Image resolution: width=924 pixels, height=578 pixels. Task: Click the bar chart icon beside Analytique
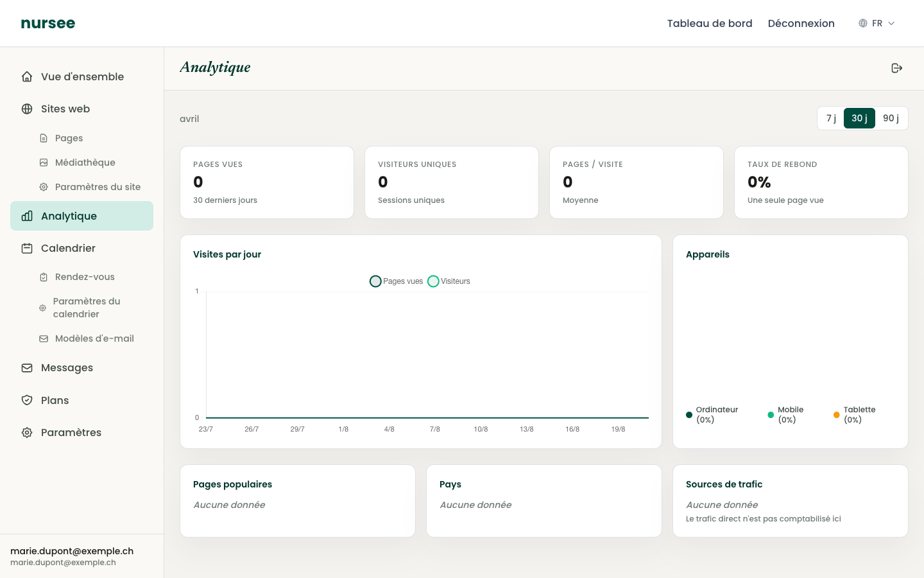(x=27, y=216)
